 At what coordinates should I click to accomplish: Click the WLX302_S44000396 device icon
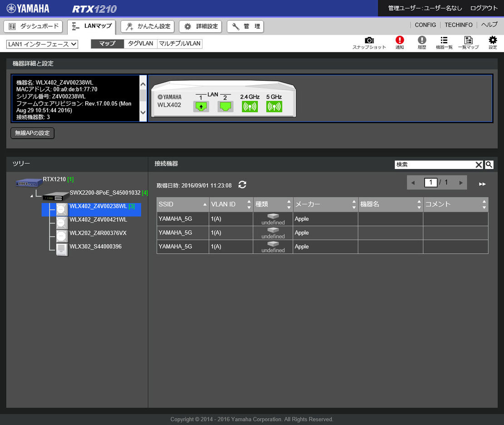pos(62,250)
